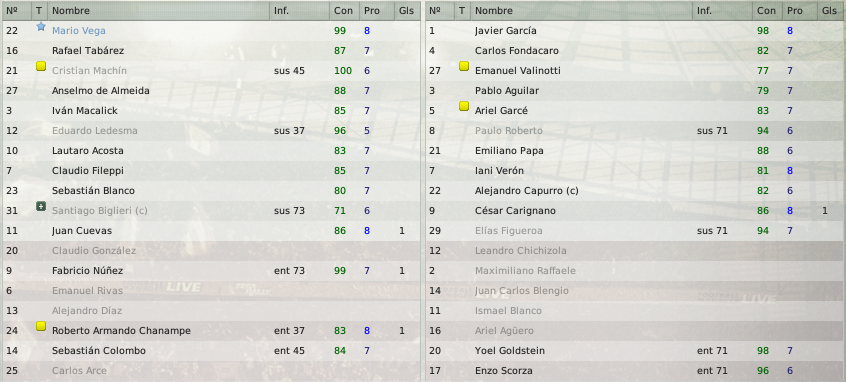The image size is (846, 382).
Task: Click Emanuel Valinotti's yellow card icon
Action: (464, 66)
